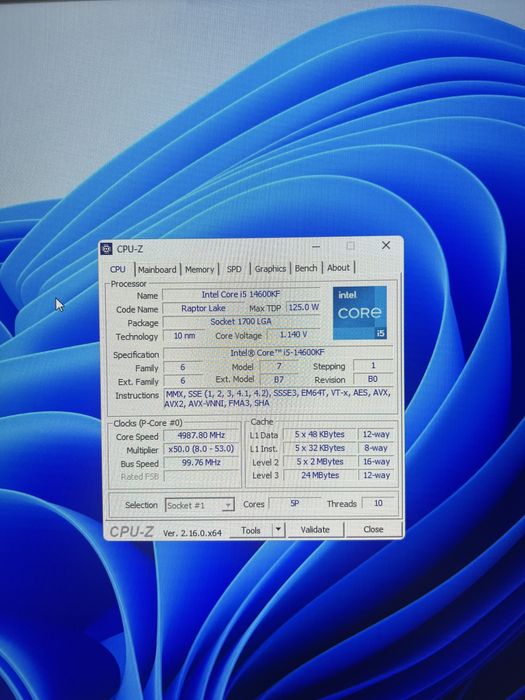525x700 pixels.
Task: Show the About tab
Action: pos(338,268)
